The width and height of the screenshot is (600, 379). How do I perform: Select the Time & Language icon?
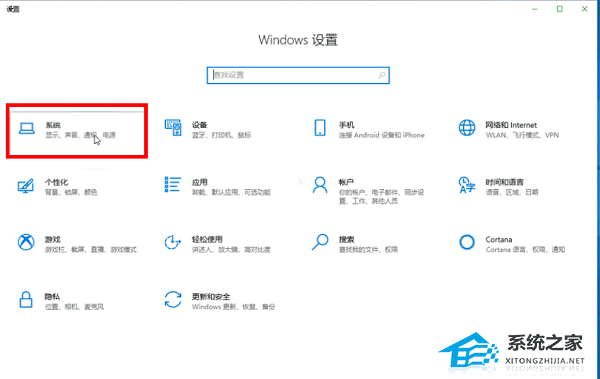[467, 185]
